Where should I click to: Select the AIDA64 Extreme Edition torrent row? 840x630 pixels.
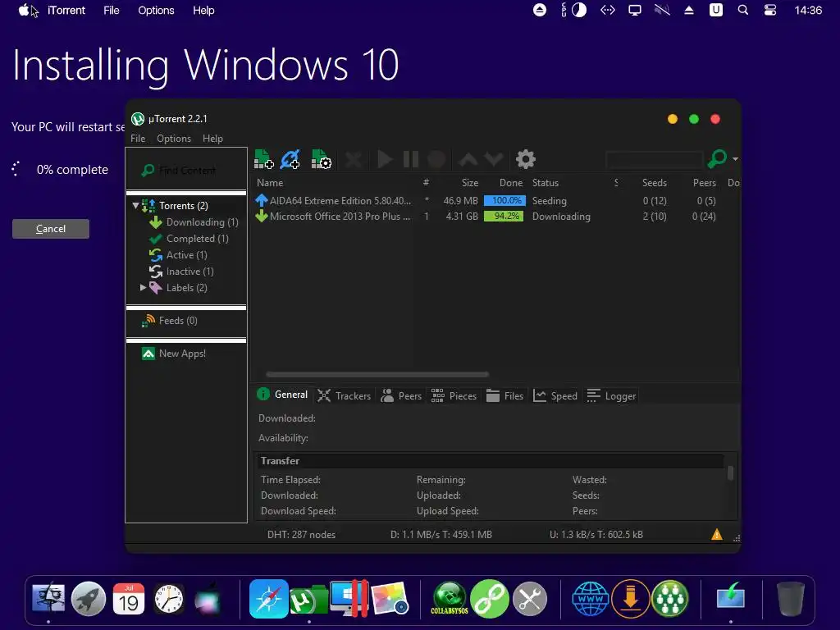pos(495,201)
